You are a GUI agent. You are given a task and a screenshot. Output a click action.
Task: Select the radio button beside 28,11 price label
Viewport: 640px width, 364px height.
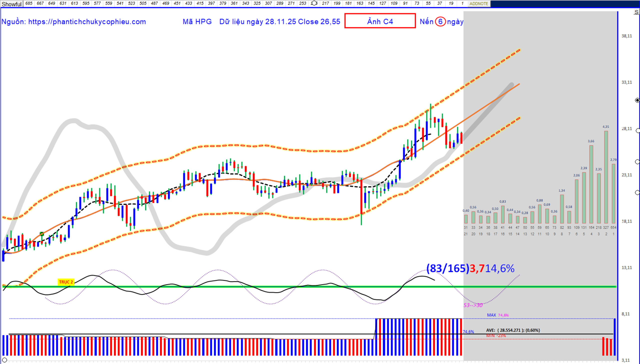pyautogui.click(x=638, y=131)
